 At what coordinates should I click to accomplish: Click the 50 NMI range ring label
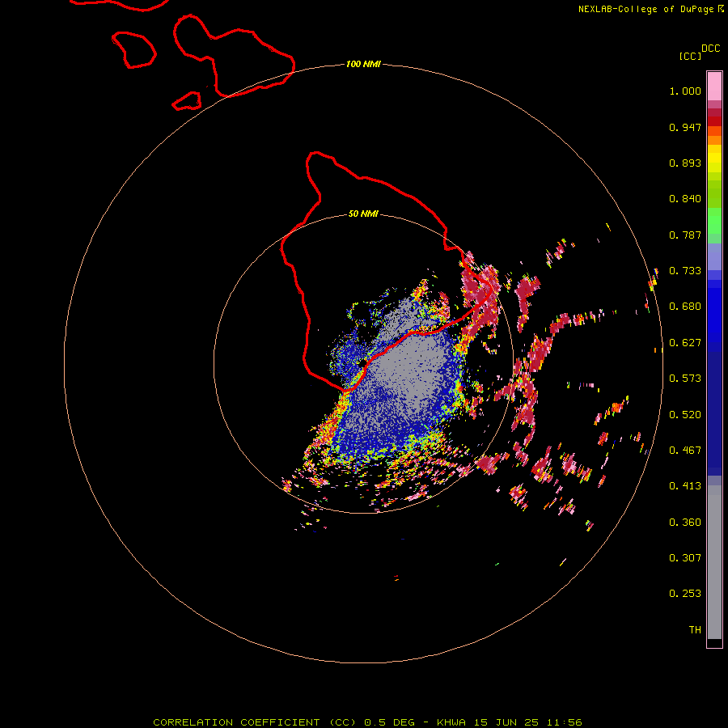[363, 214]
